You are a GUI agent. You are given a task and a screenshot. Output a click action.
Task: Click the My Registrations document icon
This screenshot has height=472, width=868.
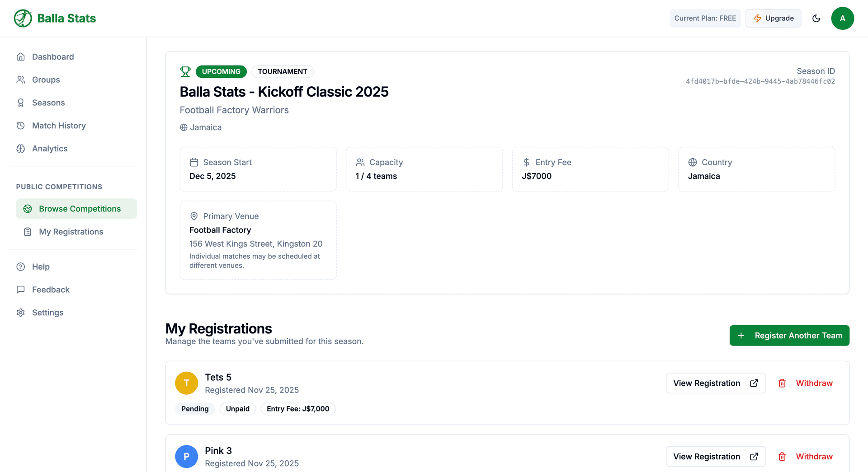tap(28, 232)
